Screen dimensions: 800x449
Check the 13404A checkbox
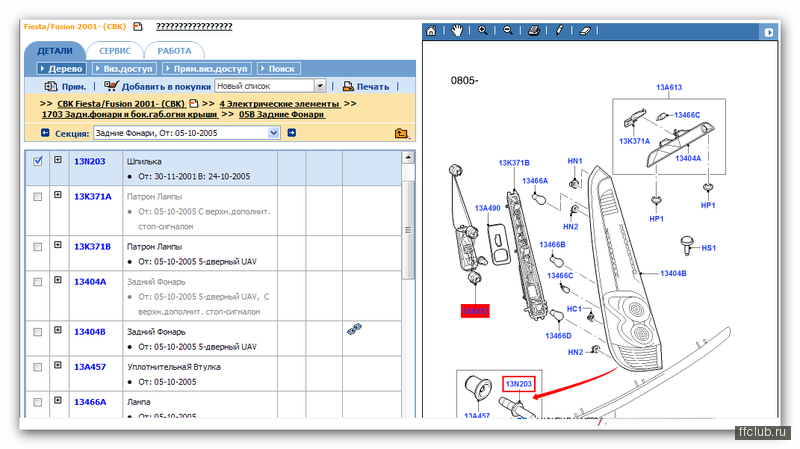38,282
